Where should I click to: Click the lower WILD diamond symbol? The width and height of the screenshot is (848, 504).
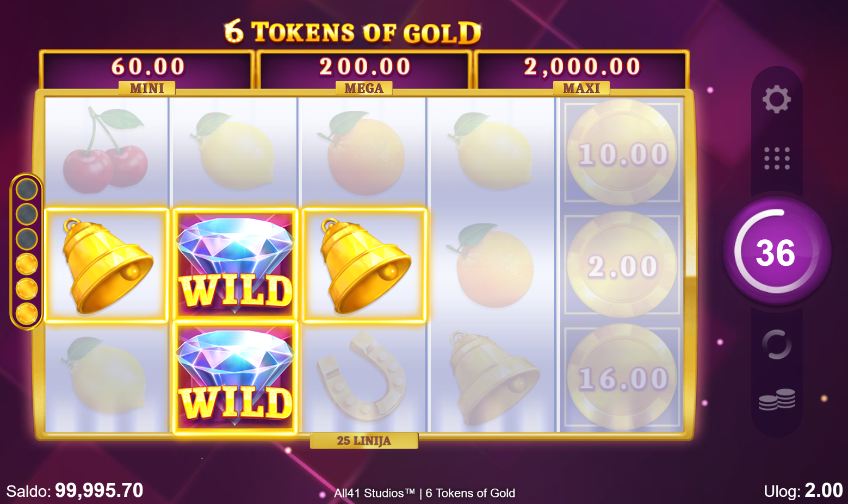click(235, 378)
